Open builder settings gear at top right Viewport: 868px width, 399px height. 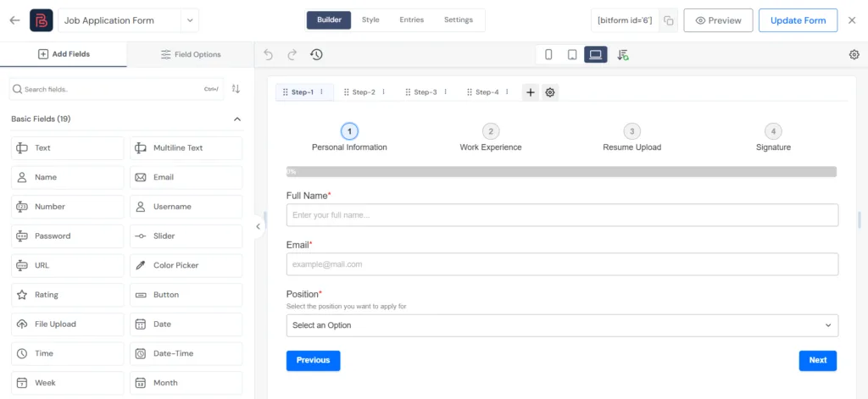(854, 54)
